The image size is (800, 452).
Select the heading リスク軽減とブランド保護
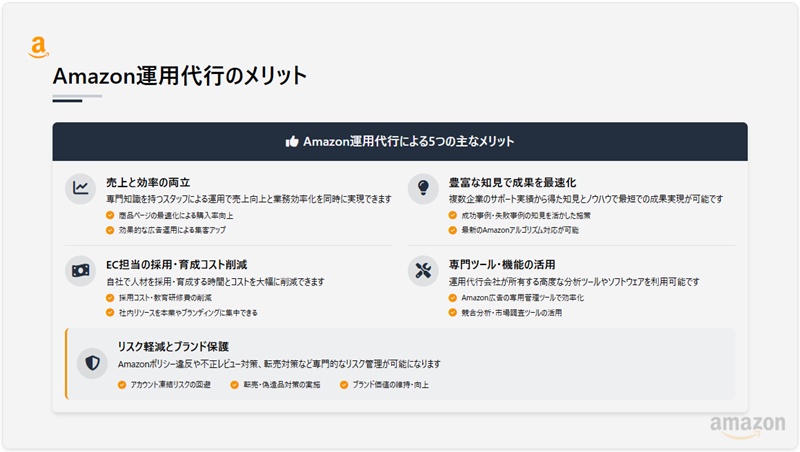coord(173,346)
